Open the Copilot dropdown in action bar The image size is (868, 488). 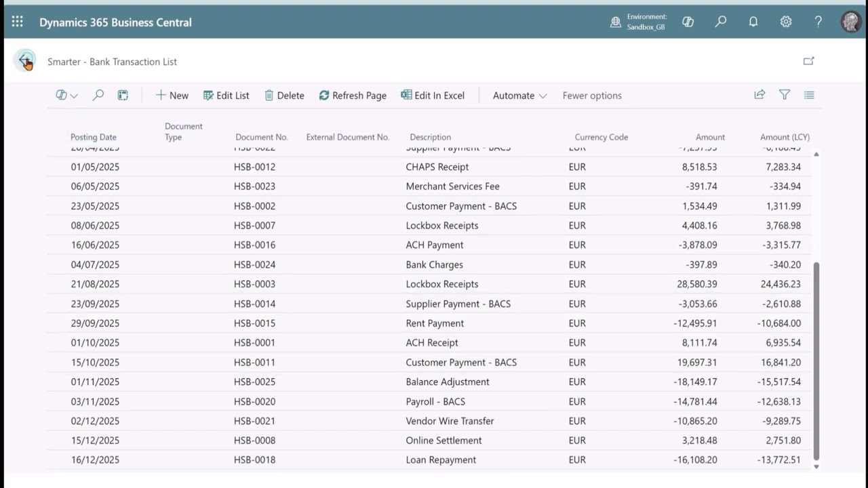coord(66,96)
